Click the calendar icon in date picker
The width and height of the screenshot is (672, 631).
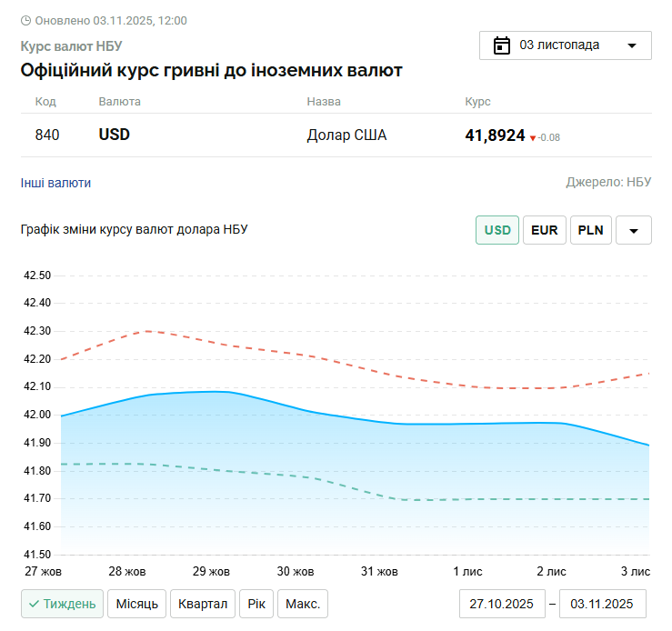(501, 45)
